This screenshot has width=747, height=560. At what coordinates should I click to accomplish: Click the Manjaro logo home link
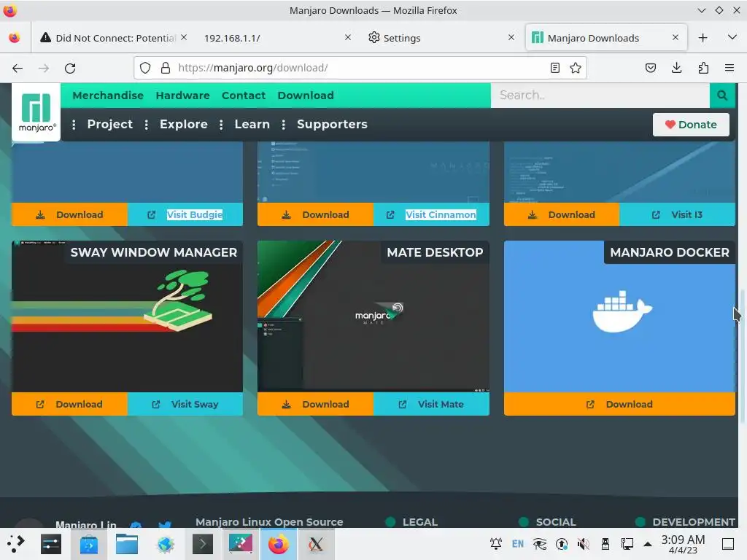pos(36,112)
